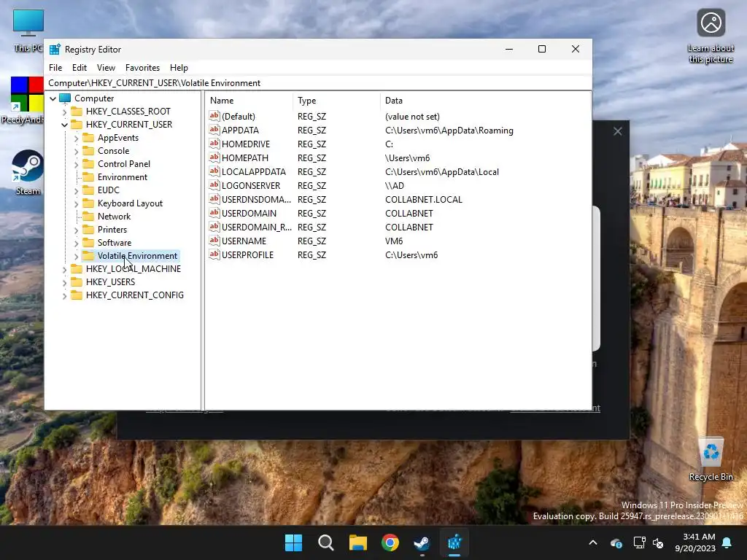Expand the Console key chevron
Screen dimensions: 747x560
[x=76, y=152]
